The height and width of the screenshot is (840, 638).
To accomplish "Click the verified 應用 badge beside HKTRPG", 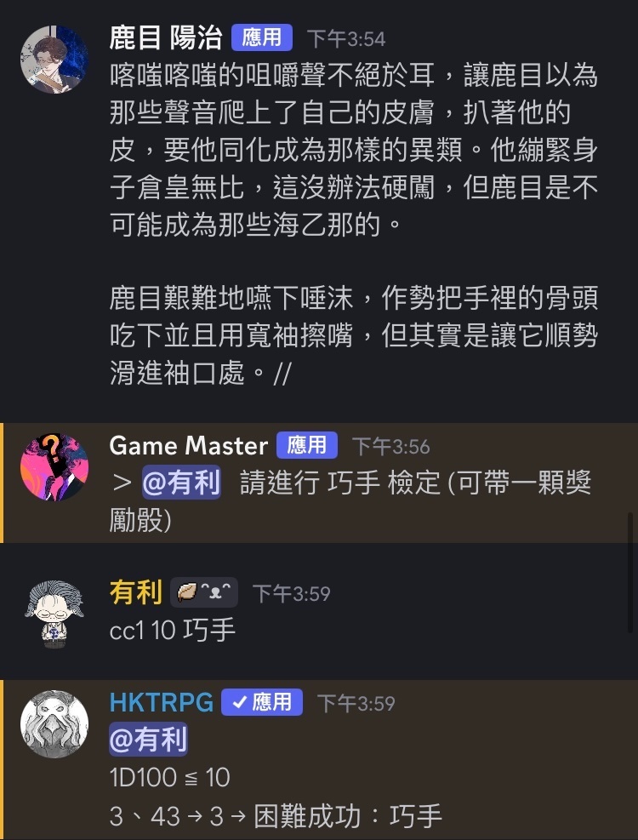I will [262, 702].
